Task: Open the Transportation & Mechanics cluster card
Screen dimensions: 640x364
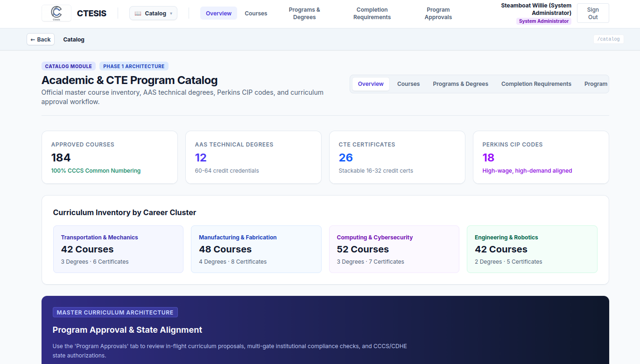Action: pos(118,249)
